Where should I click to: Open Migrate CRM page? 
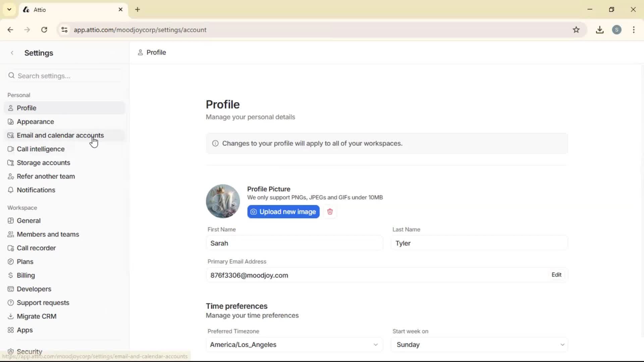(x=65, y=316)
